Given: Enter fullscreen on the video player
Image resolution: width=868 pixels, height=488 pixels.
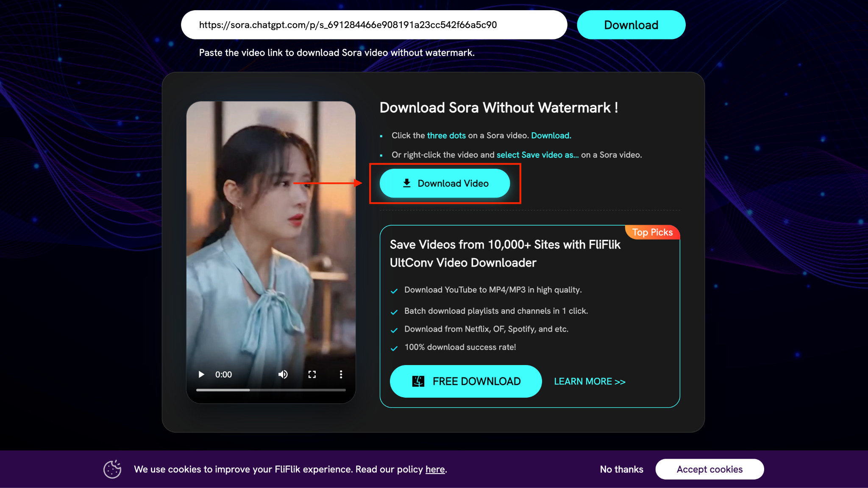Looking at the screenshot, I should point(312,374).
